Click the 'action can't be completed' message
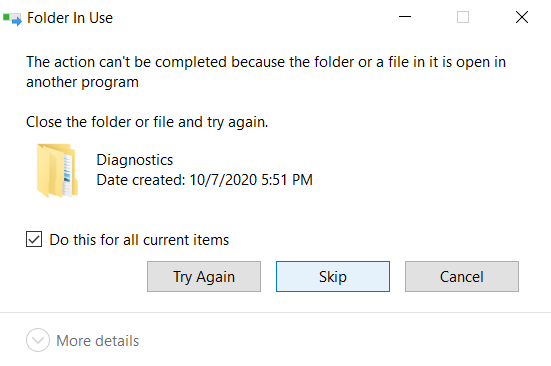Viewport: 551px width, 366px height. [266, 62]
